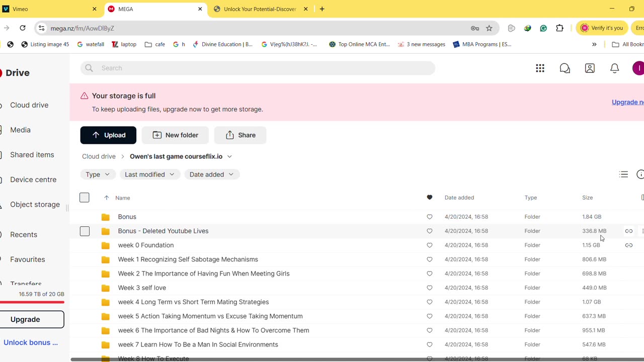Viewport: 644px width, 362px height.
Task: Bookmark this page with the star icon
Action: click(x=489, y=28)
